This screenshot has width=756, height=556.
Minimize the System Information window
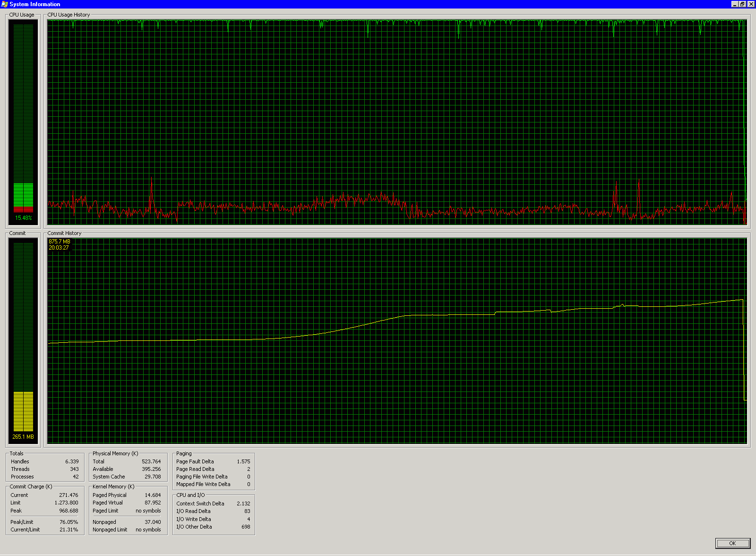[x=734, y=4]
